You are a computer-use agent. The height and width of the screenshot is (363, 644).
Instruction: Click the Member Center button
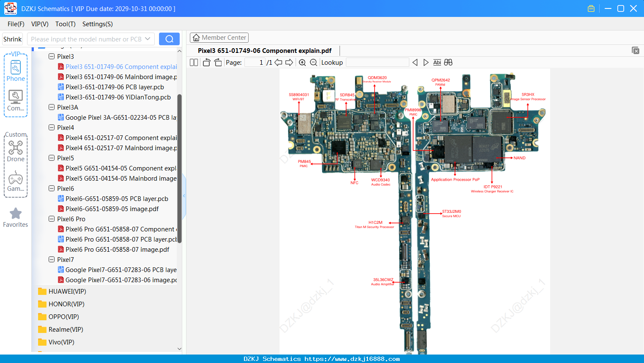tap(219, 38)
